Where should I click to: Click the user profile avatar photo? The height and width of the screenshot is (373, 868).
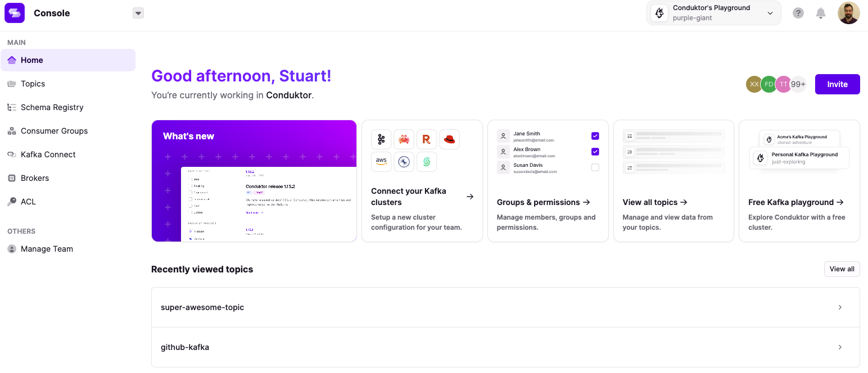pos(849,13)
